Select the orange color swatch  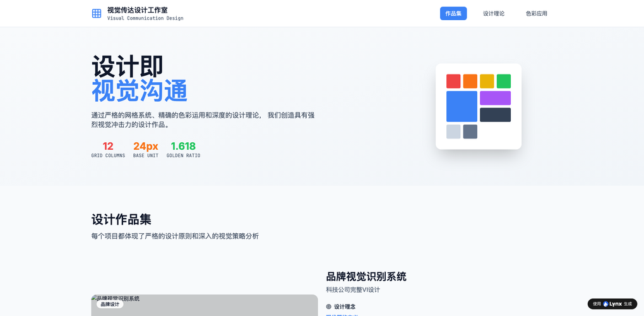470,82
